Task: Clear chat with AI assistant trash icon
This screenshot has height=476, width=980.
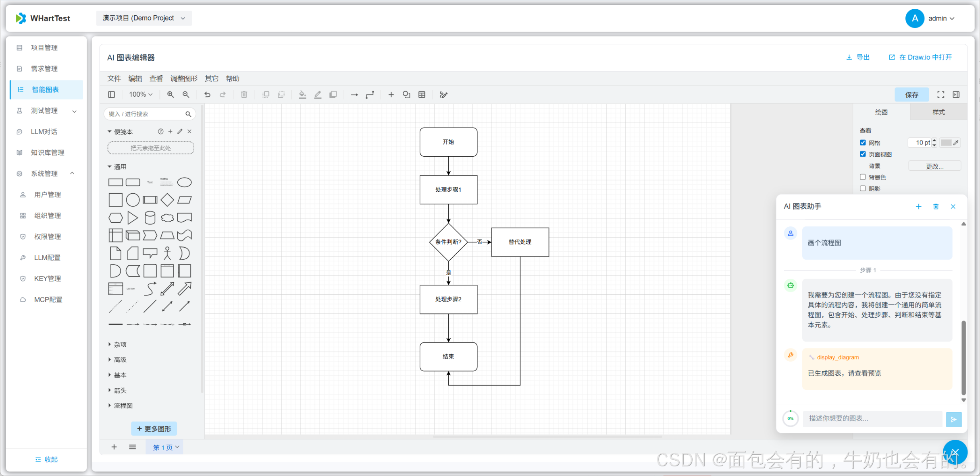Action: pyautogui.click(x=936, y=207)
